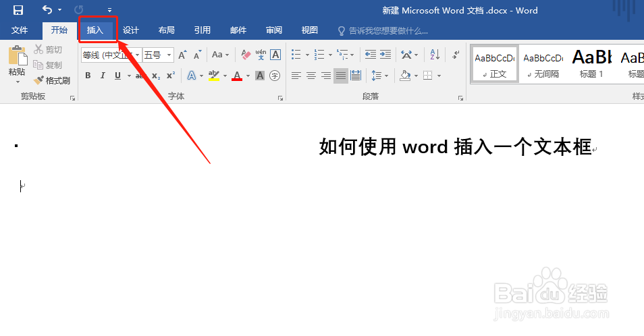The width and height of the screenshot is (644, 336).
Task: Center align text
Action: click(x=311, y=76)
